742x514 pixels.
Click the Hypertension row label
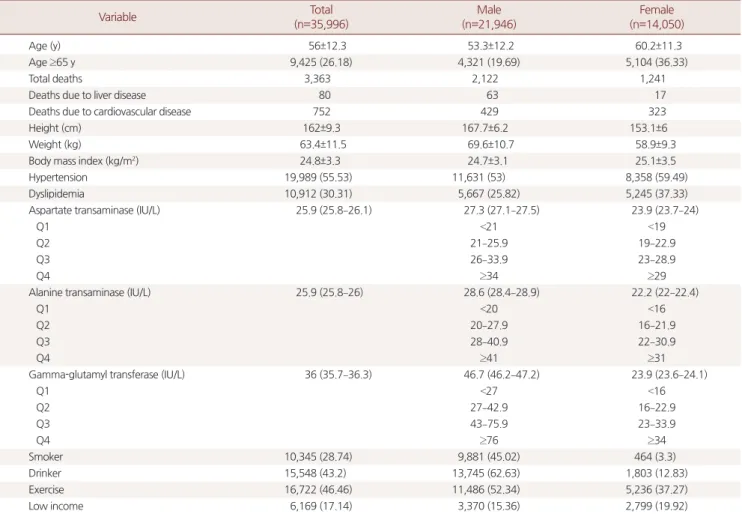tap(58, 177)
